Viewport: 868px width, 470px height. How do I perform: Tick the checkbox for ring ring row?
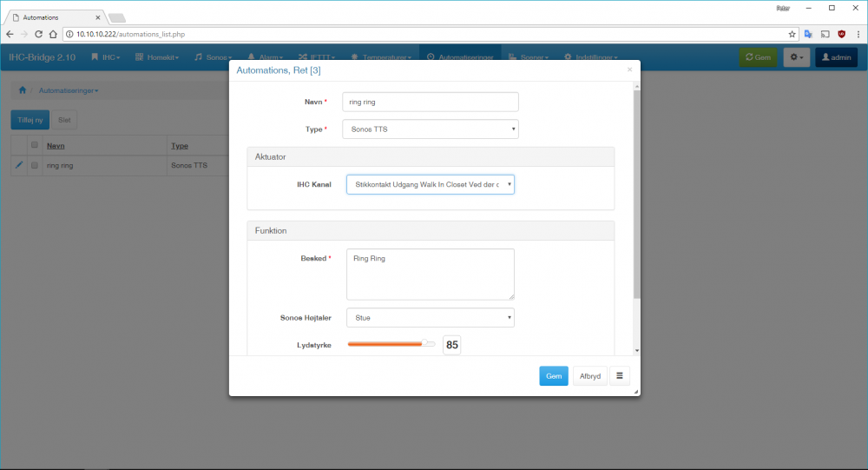pyautogui.click(x=35, y=165)
